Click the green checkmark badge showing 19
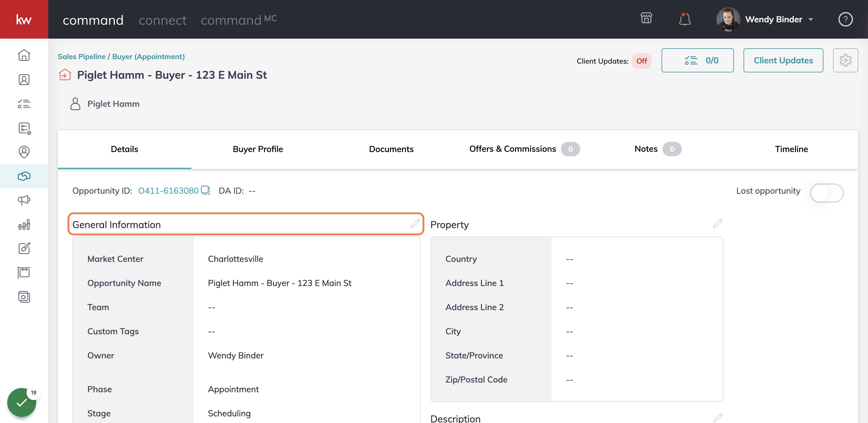 (22, 402)
